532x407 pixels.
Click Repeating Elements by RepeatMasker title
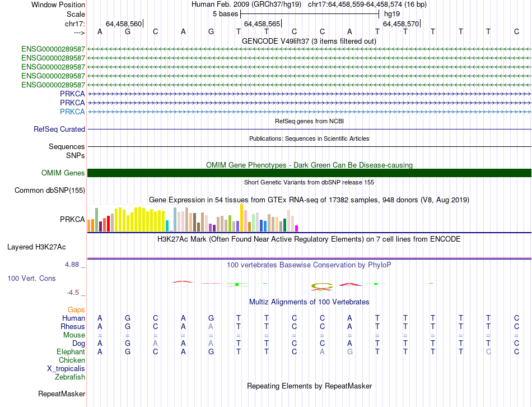(309, 386)
